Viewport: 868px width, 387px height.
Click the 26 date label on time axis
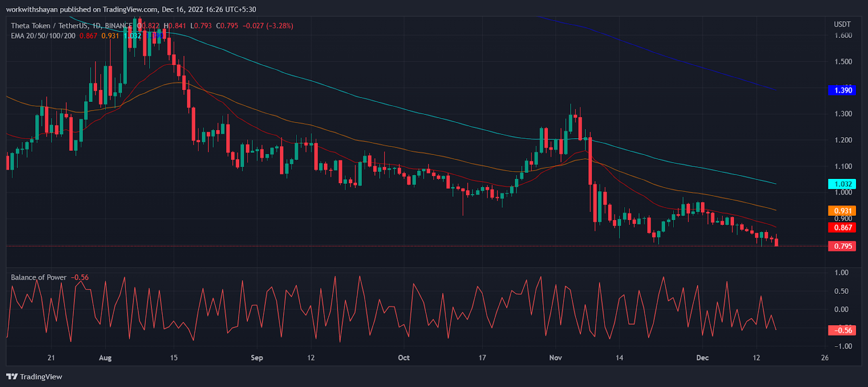825,358
